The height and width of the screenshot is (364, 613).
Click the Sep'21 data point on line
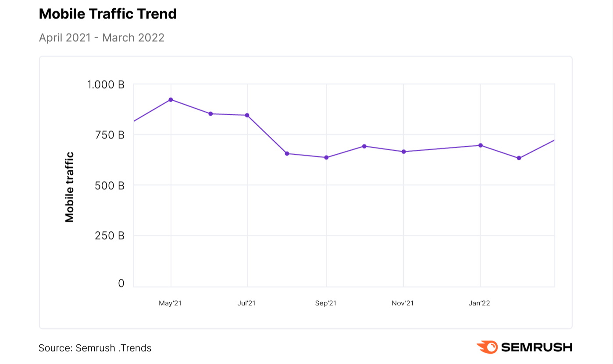pos(326,157)
